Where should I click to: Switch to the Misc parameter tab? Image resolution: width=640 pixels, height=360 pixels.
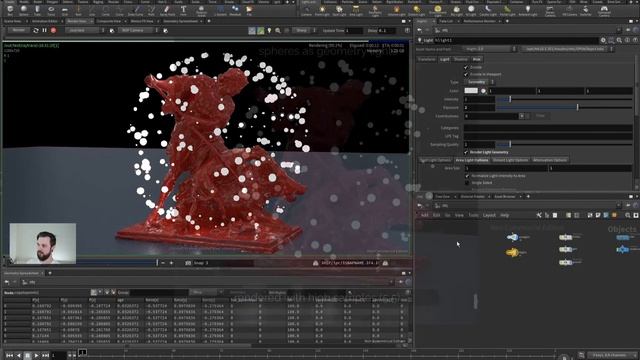point(476,59)
